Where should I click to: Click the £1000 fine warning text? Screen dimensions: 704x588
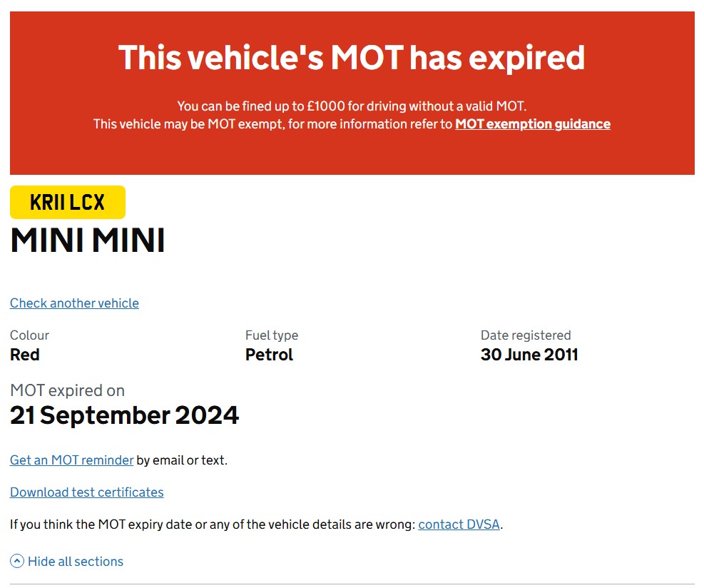point(352,106)
